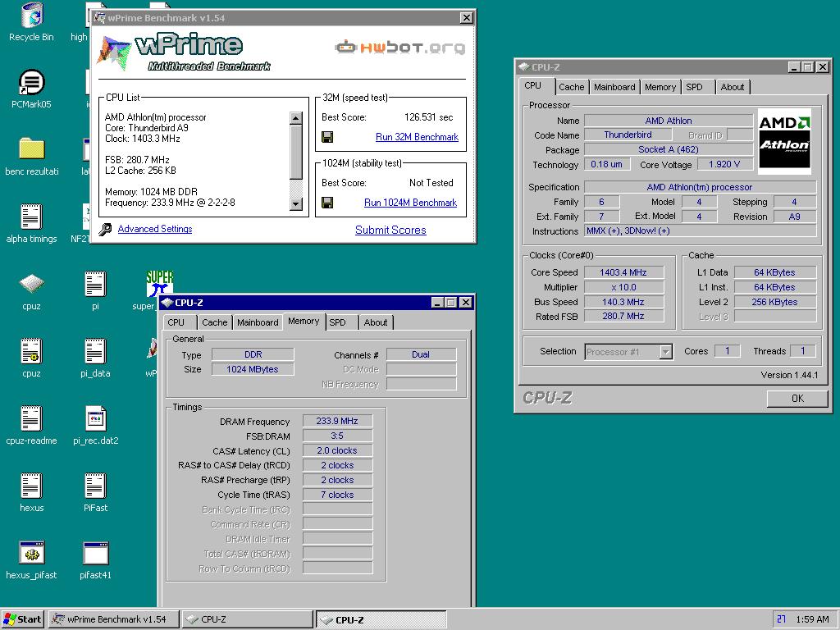This screenshot has width=840, height=630.
Task: Open Mainboard tab in right CPU-Z window
Action: click(614, 87)
